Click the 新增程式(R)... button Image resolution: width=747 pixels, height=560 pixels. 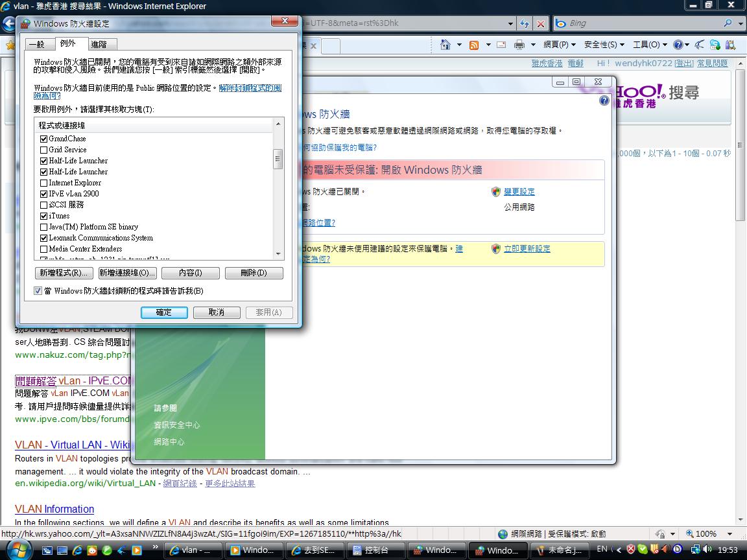pyautogui.click(x=64, y=273)
